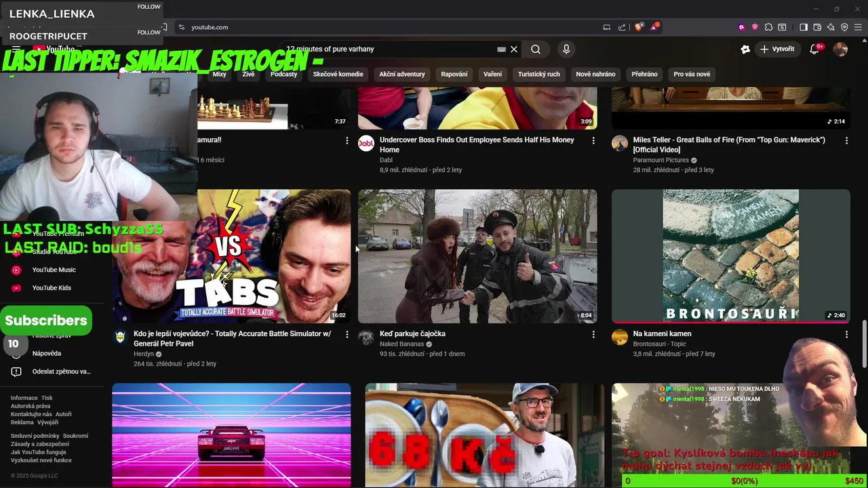Screen dimensions: 868x488
Task: Open options menu for Na kameni kamen
Action: click(846, 334)
